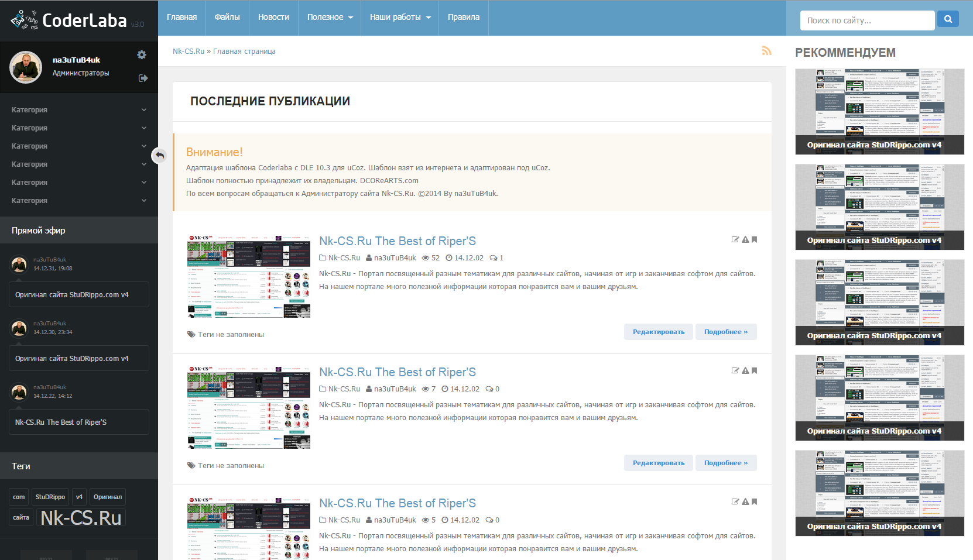Screen dimensions: 973x560
Task: Open the profile settings gear icon
Action: [x=142, y=54]
